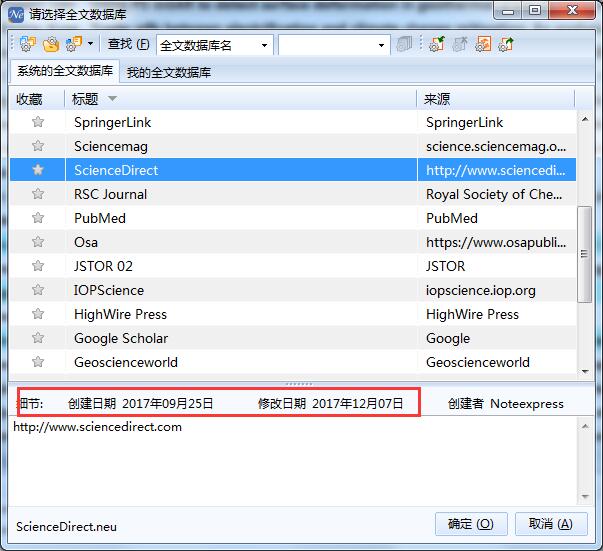Click the details pane scroll up arrow
The image size is (603, 551).
point(585,426)
